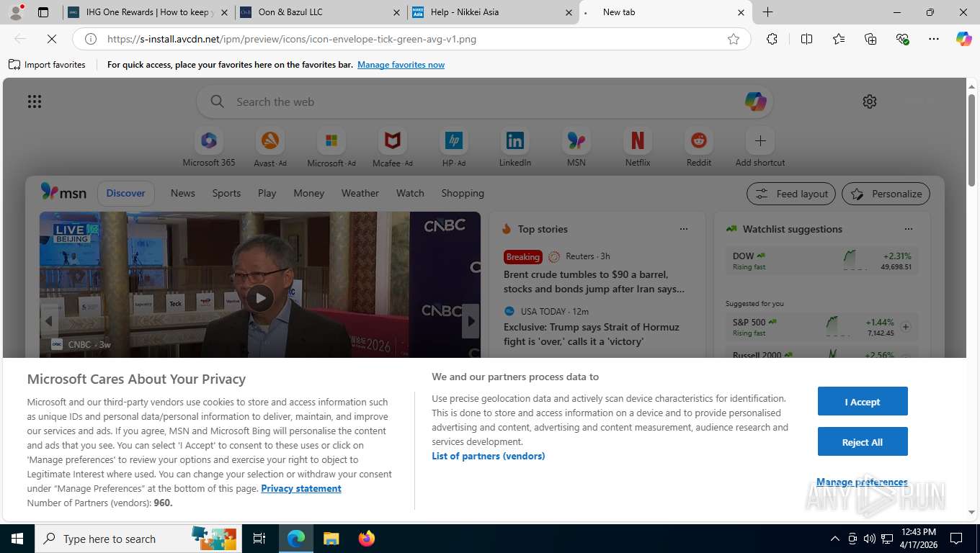The image size is (980, 553).
Task: Open the apps grid launcher
Action: (35, 102)
